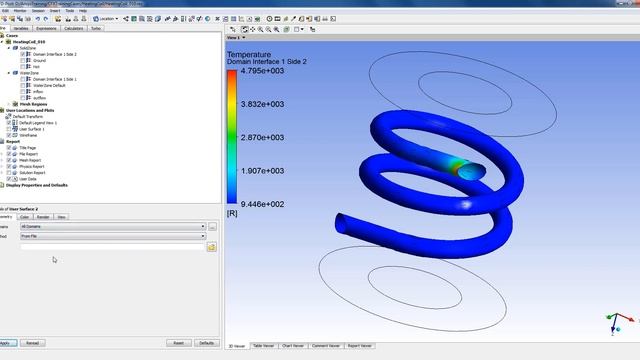640x360 pixels.
Task: Click the green cube icon in the viewer toolbar
Action: (x=287, y=29)
